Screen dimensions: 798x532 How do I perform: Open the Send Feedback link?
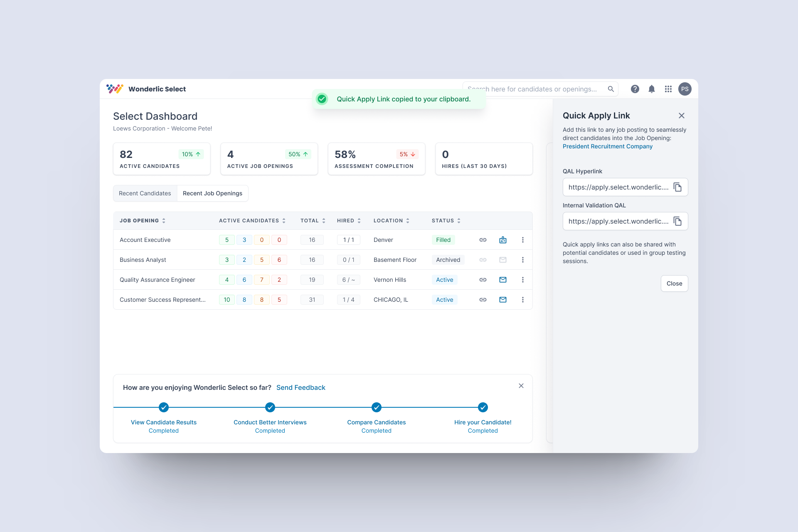tap(300, 387)
